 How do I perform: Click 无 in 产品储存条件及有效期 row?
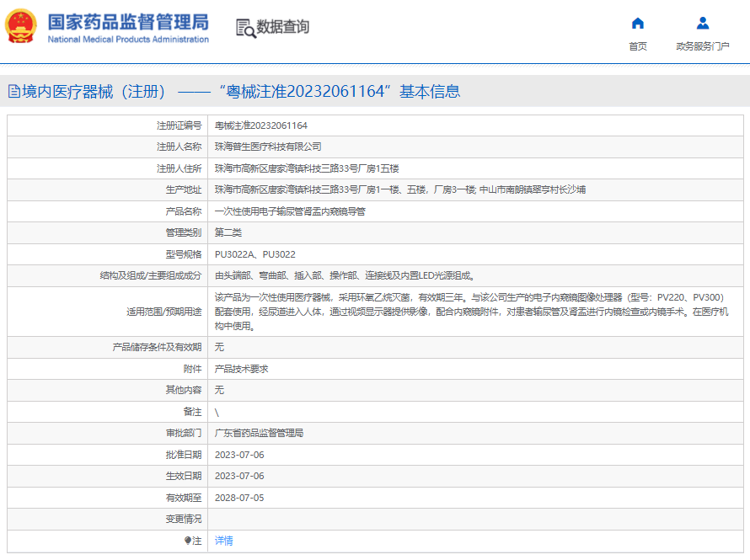pyautogui.click(x=219, y=347)
